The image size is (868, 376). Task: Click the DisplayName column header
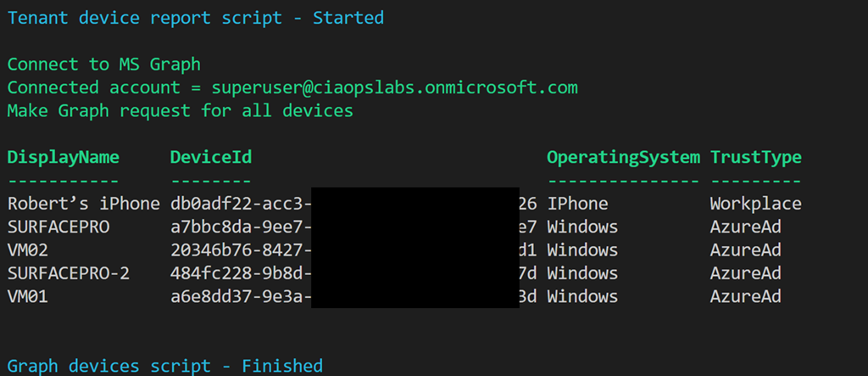click(x=64, y=157)
